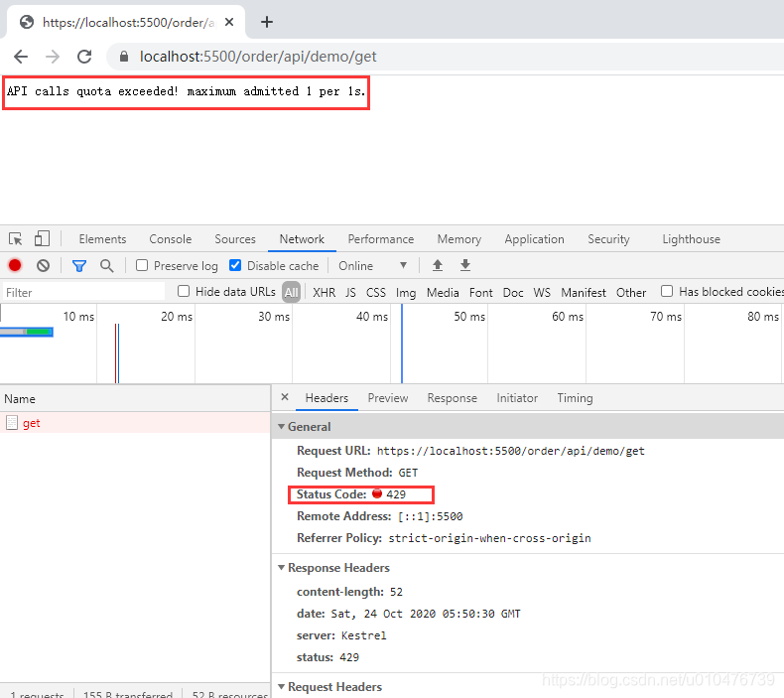
Task: Filter requests by CSS
Action: point(376,292)
